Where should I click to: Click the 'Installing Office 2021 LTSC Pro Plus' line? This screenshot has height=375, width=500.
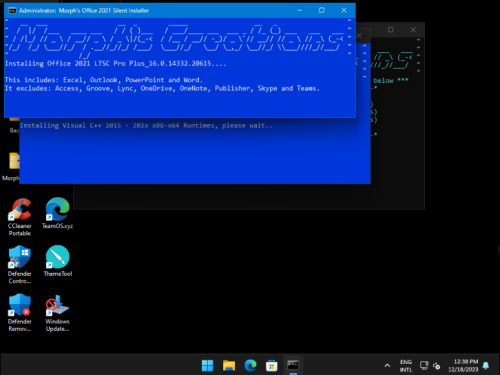click(x=115, y=63)
